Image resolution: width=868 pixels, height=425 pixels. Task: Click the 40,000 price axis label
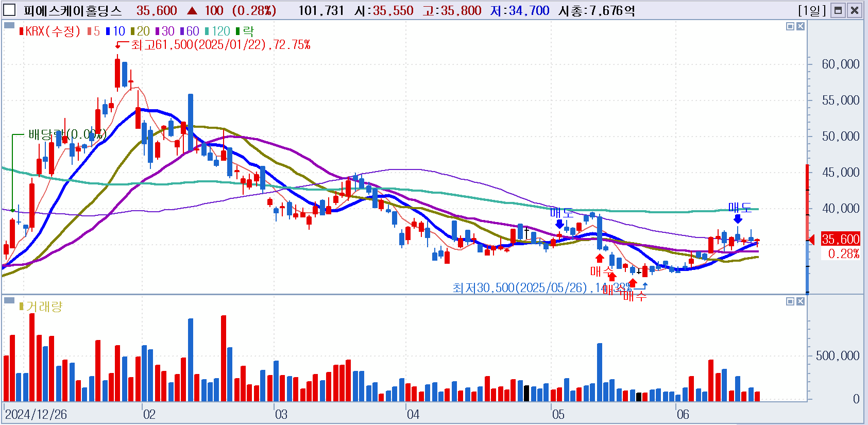tap(841, 209)
